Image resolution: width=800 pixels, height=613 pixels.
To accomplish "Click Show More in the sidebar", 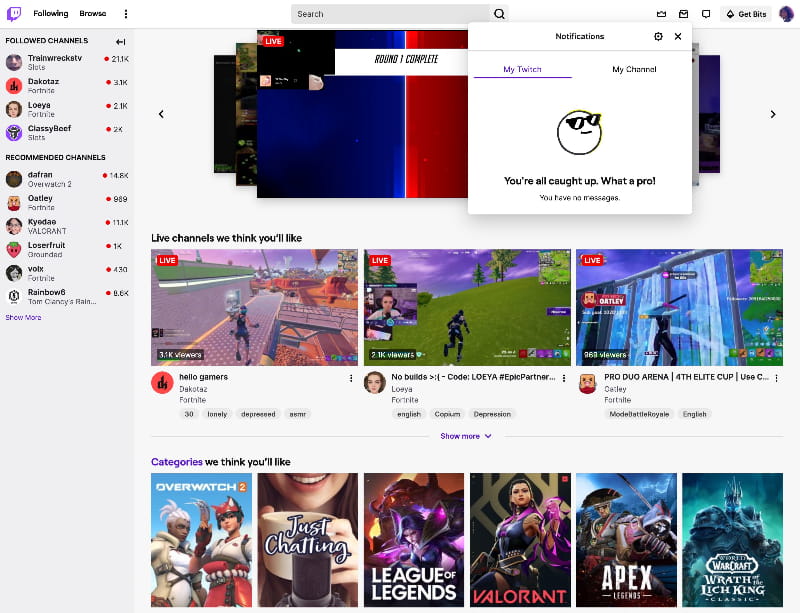I will point(23,317).
